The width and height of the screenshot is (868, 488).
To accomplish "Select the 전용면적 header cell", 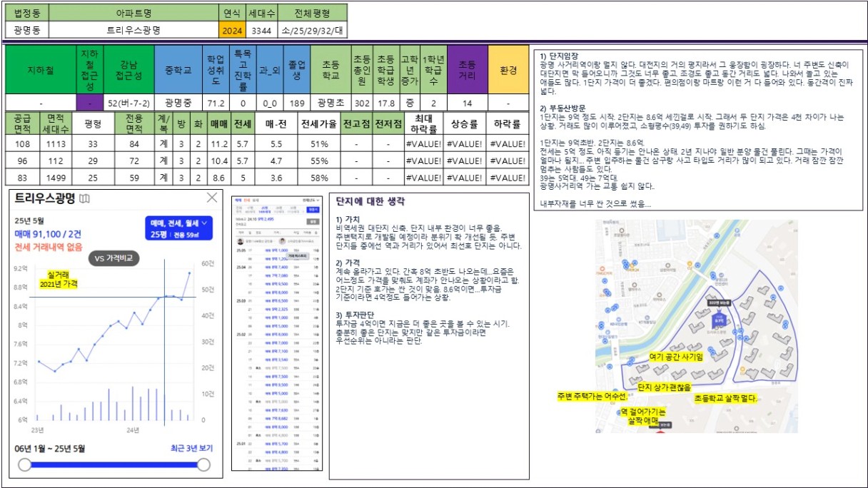I will coord(133,124).
